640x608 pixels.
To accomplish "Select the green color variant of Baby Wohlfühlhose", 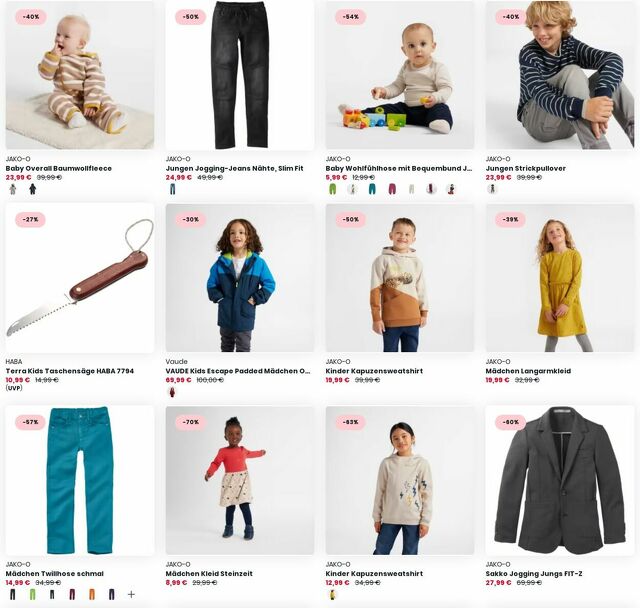I will coord(333,189).
